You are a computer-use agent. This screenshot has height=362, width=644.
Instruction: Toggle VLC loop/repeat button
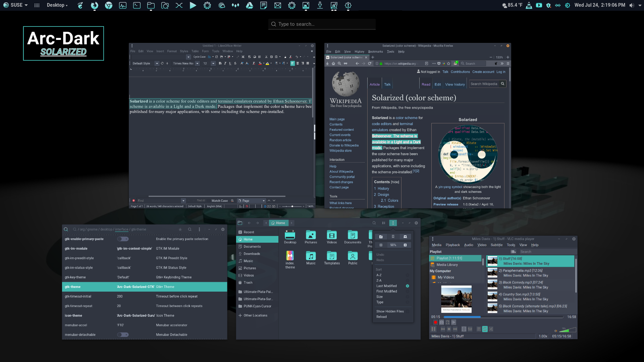coord(485,329)
